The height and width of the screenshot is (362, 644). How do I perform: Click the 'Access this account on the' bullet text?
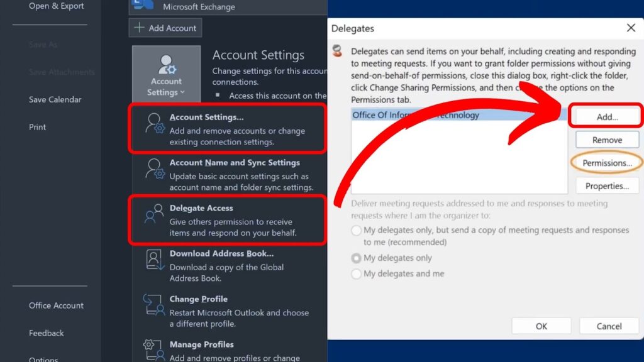(x=277, y=96)
